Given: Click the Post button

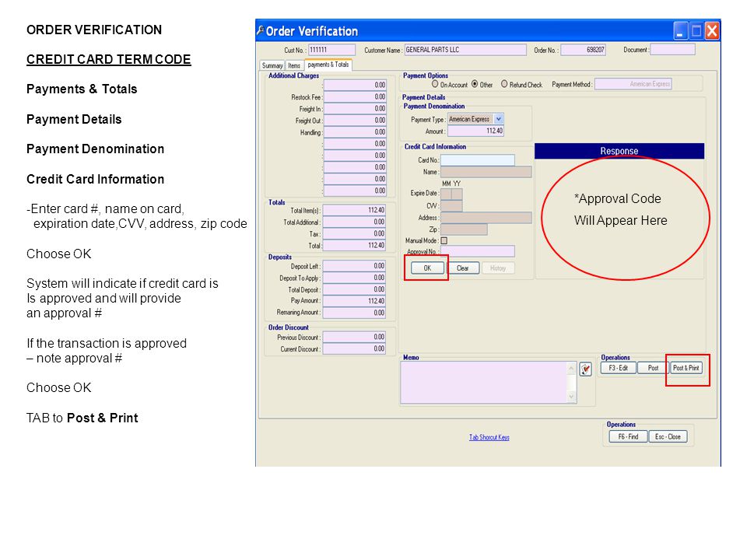Looking at the screenshot, I should tap(653, 368).
